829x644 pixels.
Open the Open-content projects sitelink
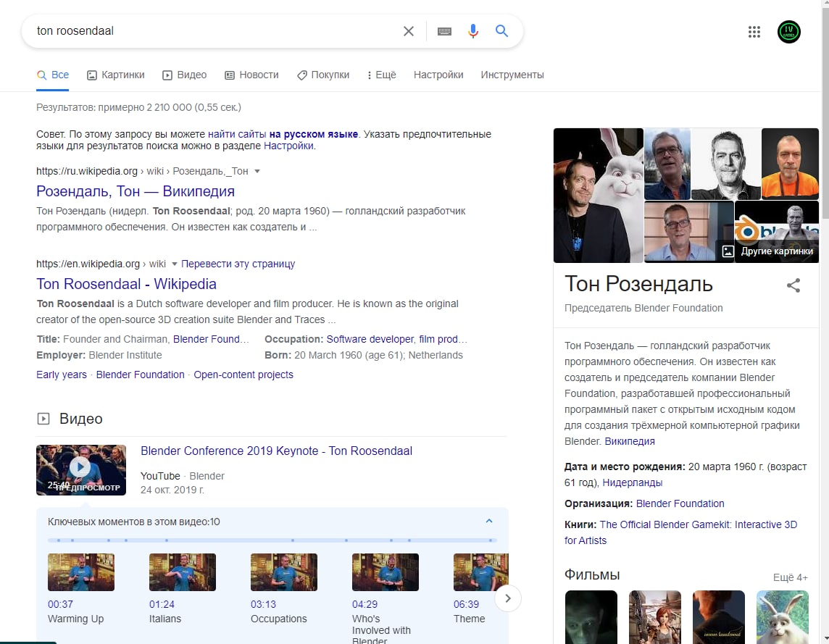point(243,375)
